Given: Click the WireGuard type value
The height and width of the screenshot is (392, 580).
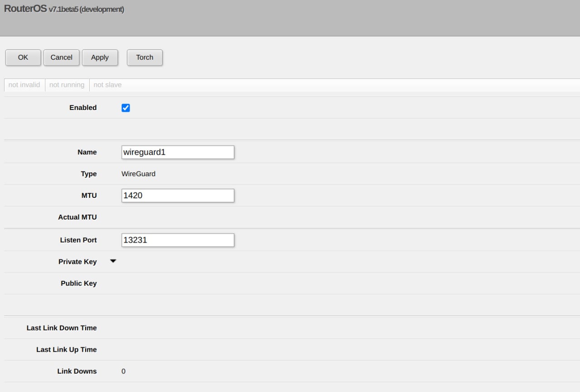Looking at the screenshot, I should (x=138, y=174).
